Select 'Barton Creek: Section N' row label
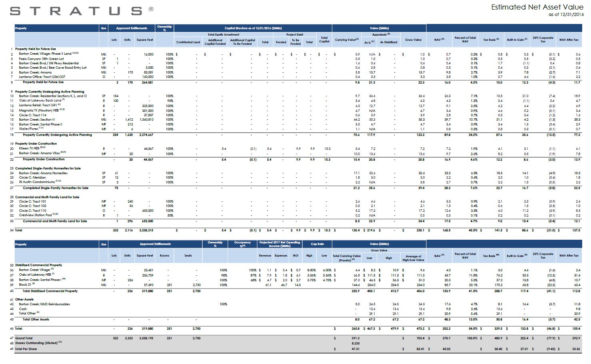The width and height of the screenshot is (591, 364). point(37,119)
